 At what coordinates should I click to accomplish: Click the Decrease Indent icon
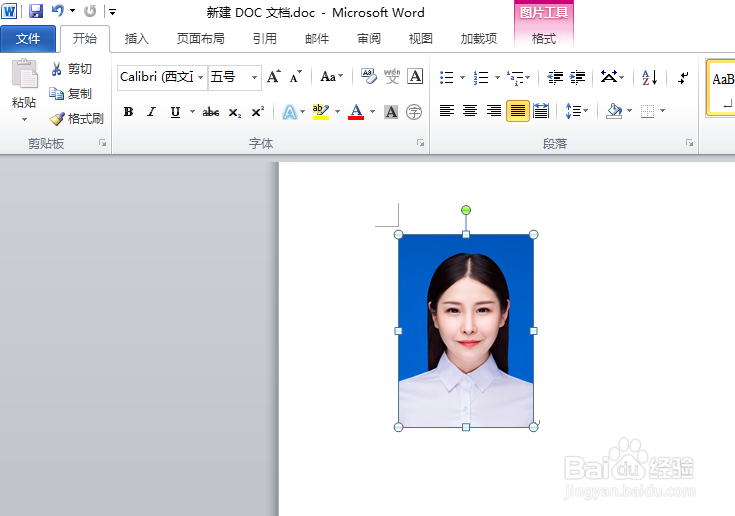555,77
